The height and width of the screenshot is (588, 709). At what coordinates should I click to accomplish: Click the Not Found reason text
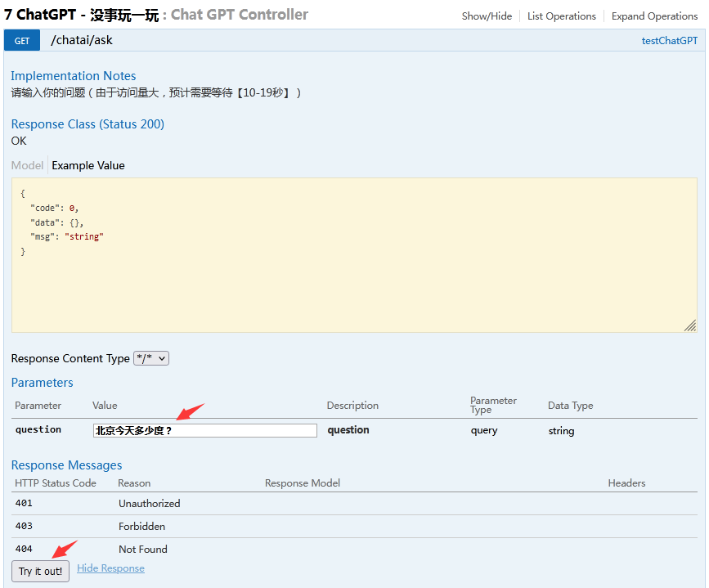[x=143, y=549]
